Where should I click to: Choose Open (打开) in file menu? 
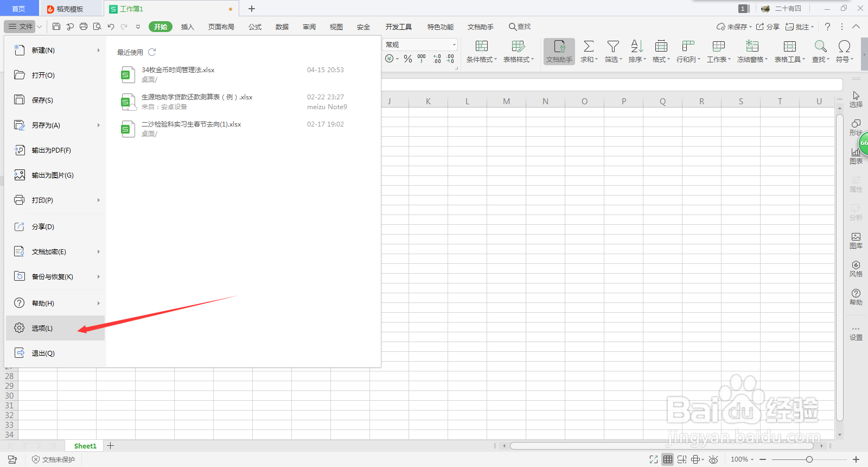55,75
